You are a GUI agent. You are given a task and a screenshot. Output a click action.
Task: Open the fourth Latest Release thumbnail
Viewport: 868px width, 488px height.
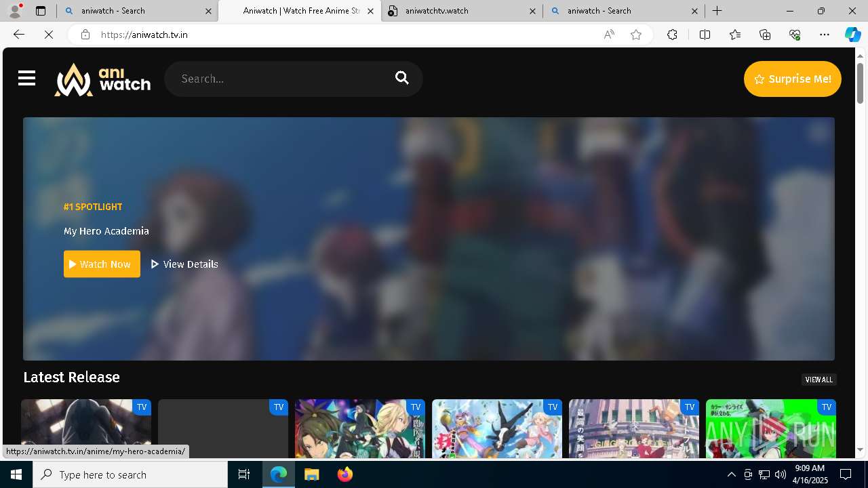click(497, 428)
